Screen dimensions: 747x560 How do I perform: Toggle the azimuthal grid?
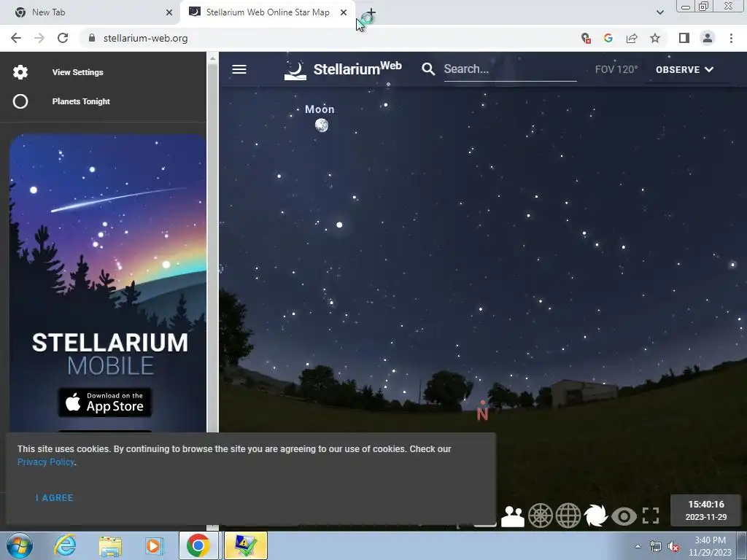541,516
